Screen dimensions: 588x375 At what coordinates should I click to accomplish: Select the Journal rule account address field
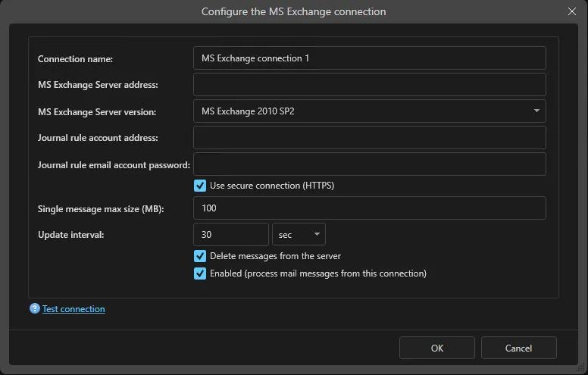click(x=369, y=138)
